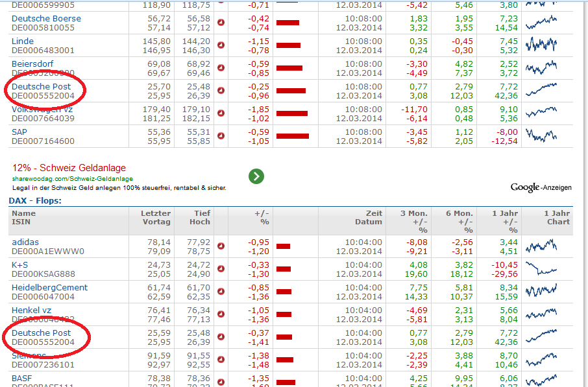Select the ISIN DE0007236101
This screenshot has width=588, height=387.
(43, 365)
